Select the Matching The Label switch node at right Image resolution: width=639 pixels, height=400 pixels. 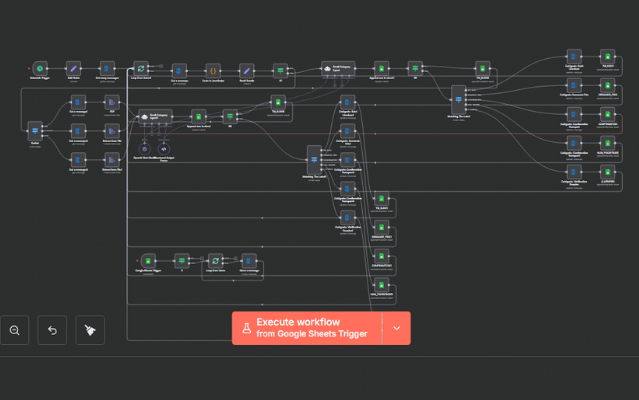(457, 96)
